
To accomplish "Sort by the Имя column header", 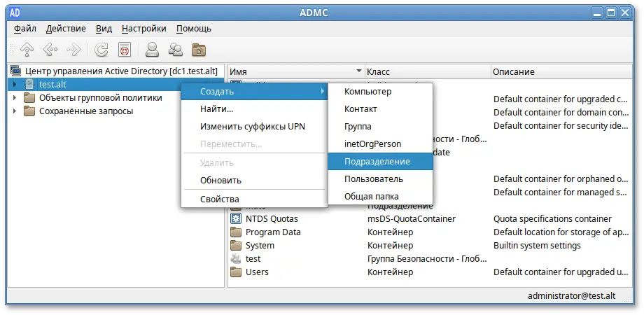I will tap(296, 71).
